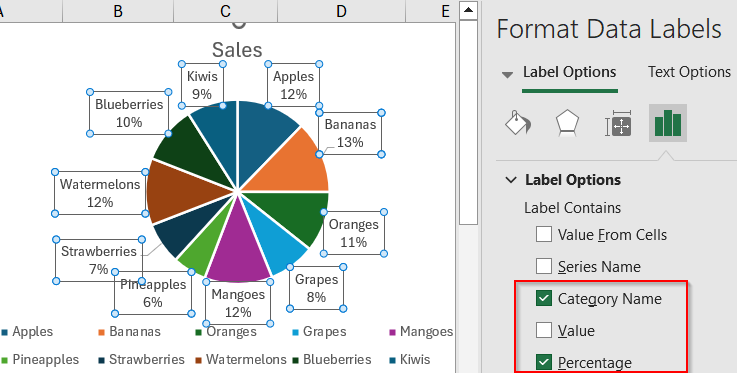Uncheck the Category Name checkbox
This screenshot has height=373, width=737.
click(544, 298)
